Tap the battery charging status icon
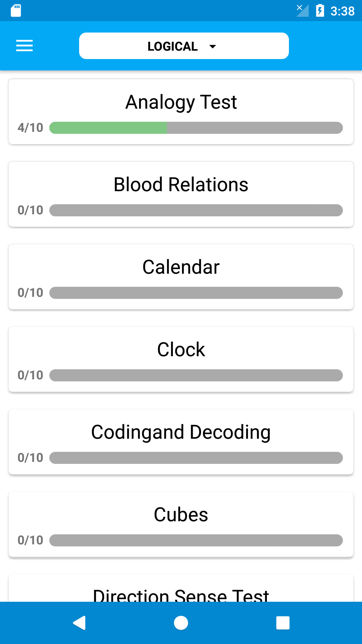The width and height of the screenshot is (362, 644). point(320,10)
